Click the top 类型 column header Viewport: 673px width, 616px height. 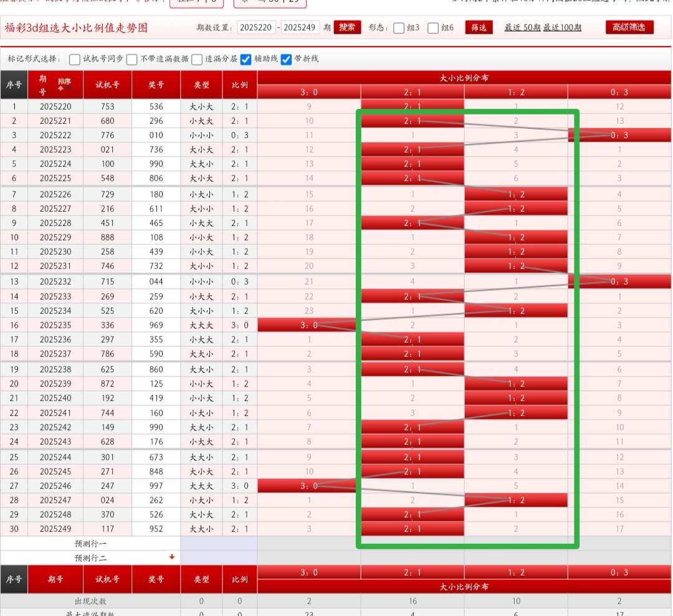202,85
